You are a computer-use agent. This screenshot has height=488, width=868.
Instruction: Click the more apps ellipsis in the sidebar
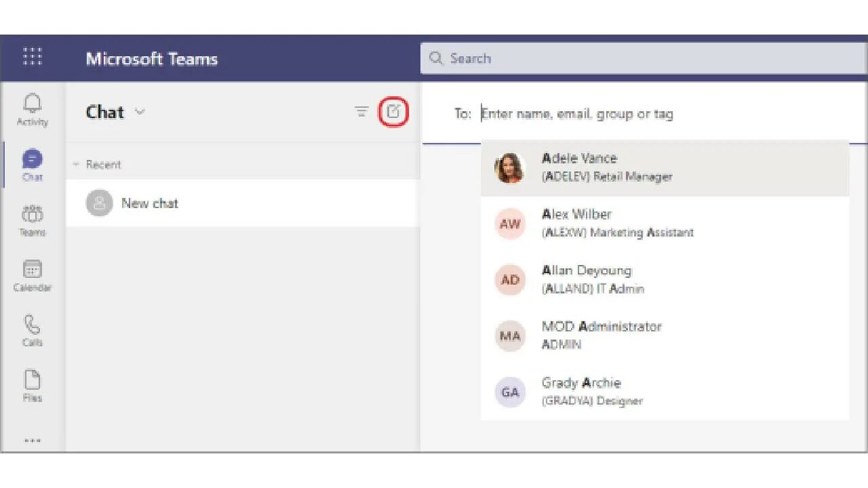tap(32, 439)
